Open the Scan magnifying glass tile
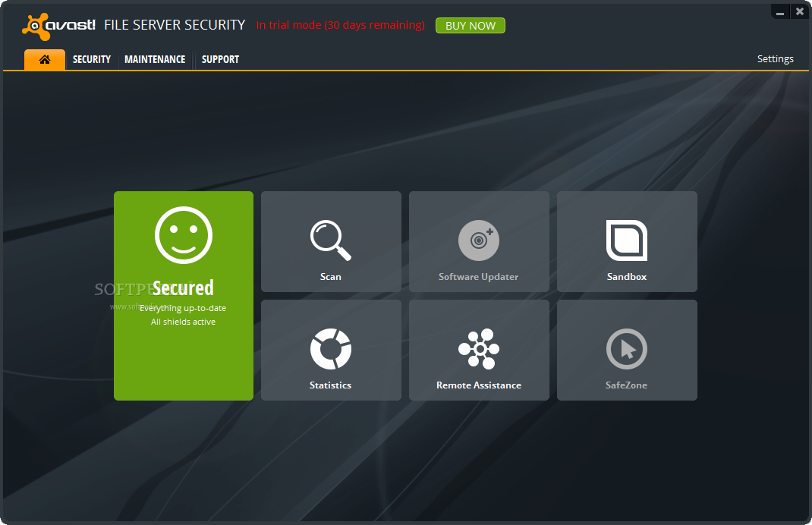The width and height of the screenshot is (812, 525). (x=331, y=241)
